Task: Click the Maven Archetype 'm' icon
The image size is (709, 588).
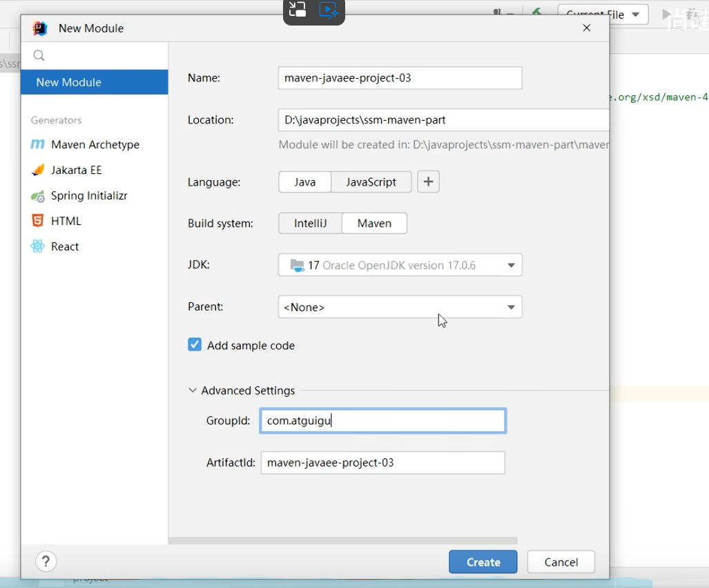Action: [x=37, y=144]
